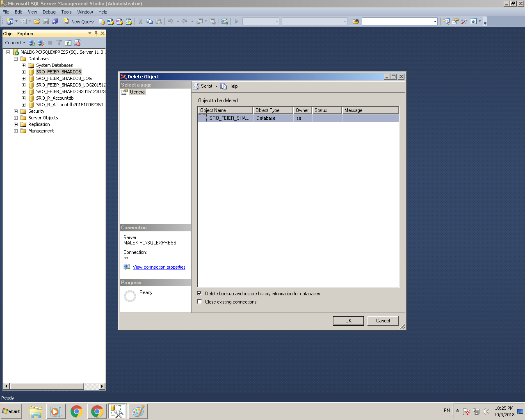Click Object Explorer Disconnect icon
The image size is (525, 420).
(x=41, y=43)
